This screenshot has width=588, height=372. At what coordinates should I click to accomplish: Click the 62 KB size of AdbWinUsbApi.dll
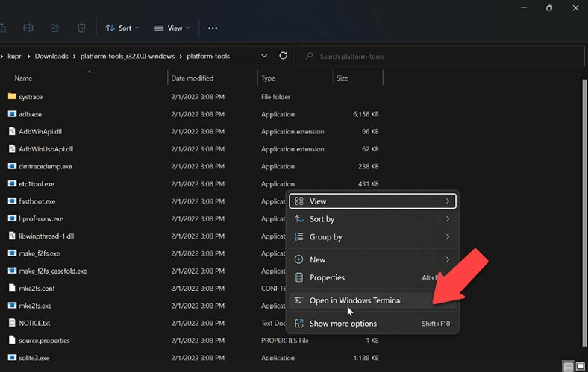[370, 148]
